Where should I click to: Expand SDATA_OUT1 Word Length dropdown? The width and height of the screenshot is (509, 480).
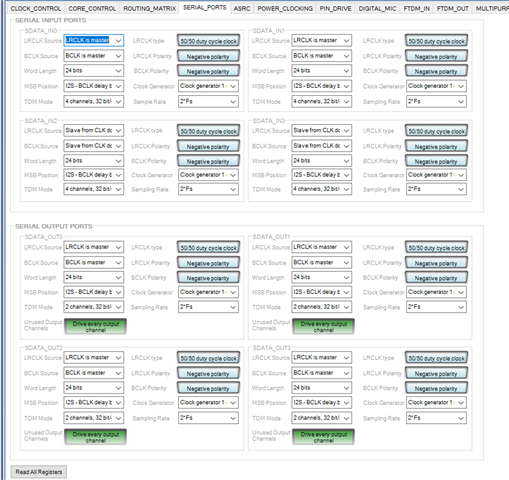[x=322, y=277]
